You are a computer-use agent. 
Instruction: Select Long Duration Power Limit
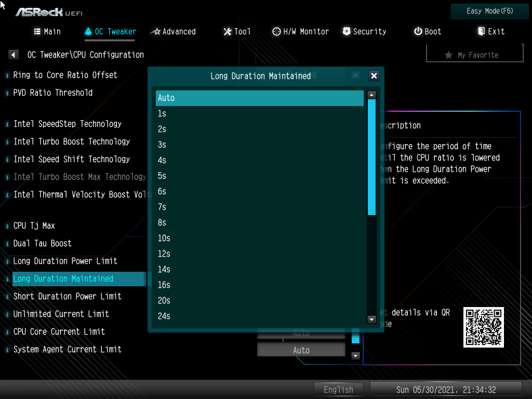(x=65, y=261)
